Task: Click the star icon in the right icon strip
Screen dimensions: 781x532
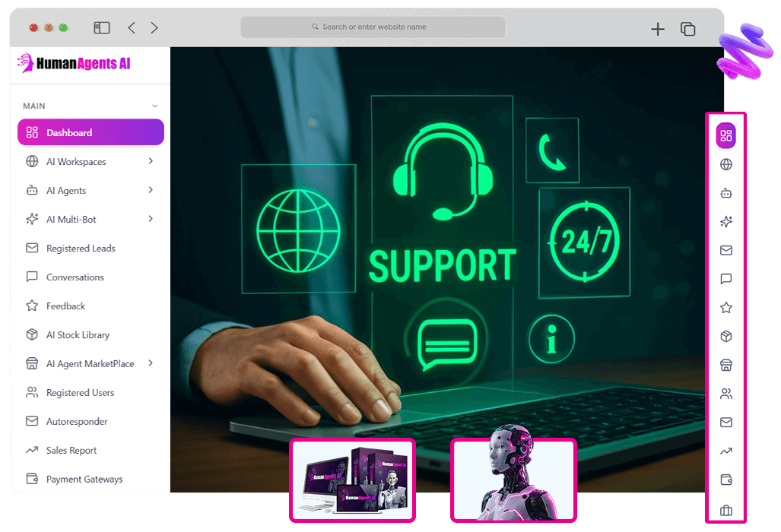Action: pyautogui.click(x=725, y=308)
